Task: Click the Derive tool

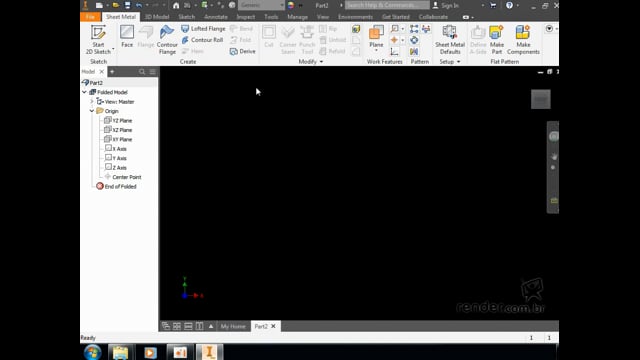Action: click(242, 51)
